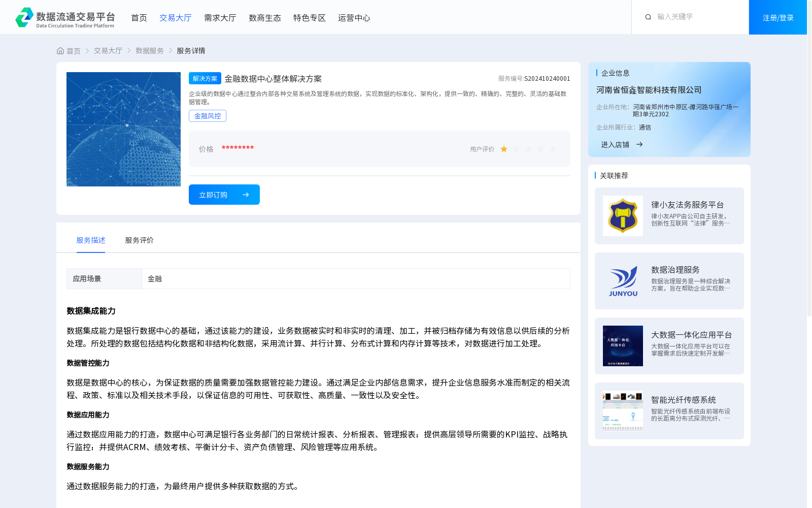Click the 数据服务能力 heading
This screenshot has height=508, width=812.
[x=88, y=467]
